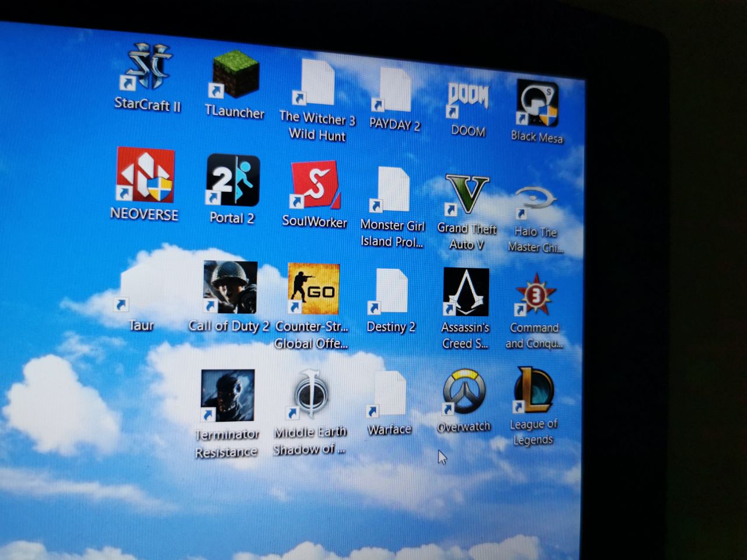Image resolution: width=747 pixels, height=560 pixels.
Task: Open Counter-Strike Global Offensive shortcut
Action: [314, 289]
